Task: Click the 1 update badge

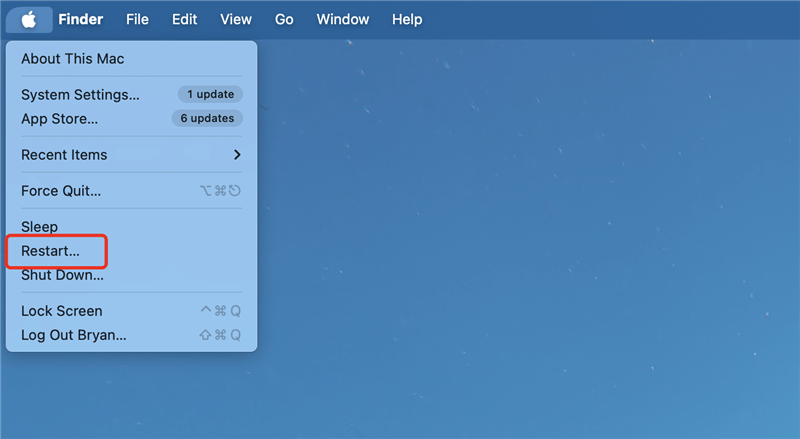Action: [210, 95]
